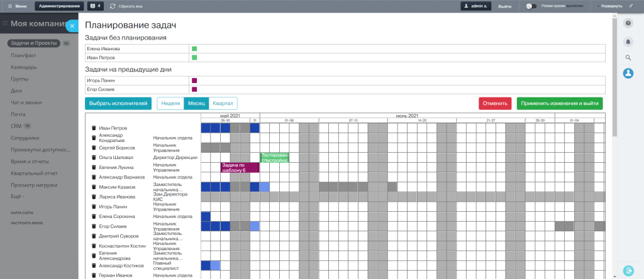Expand the Ещё sidebar menu

pos(17,197)
